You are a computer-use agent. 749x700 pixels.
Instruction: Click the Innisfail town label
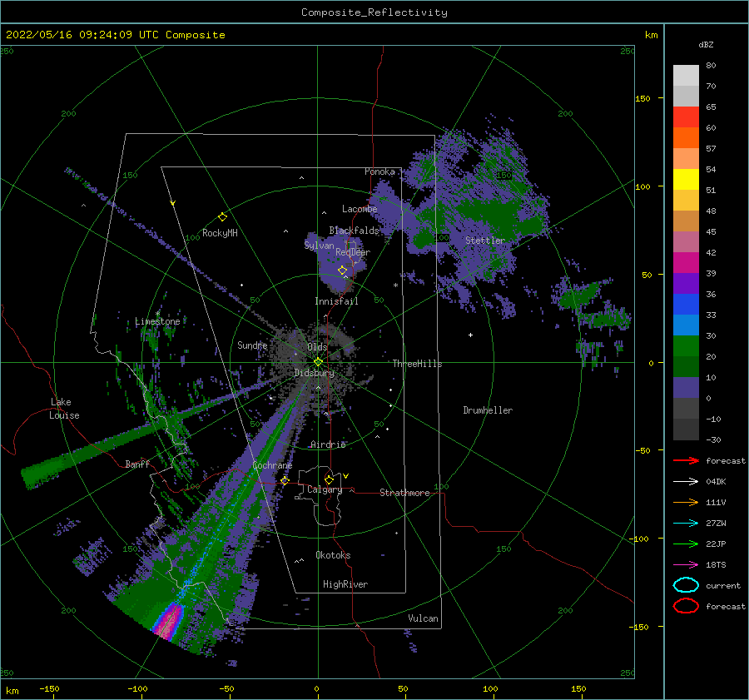coord(336,301)
